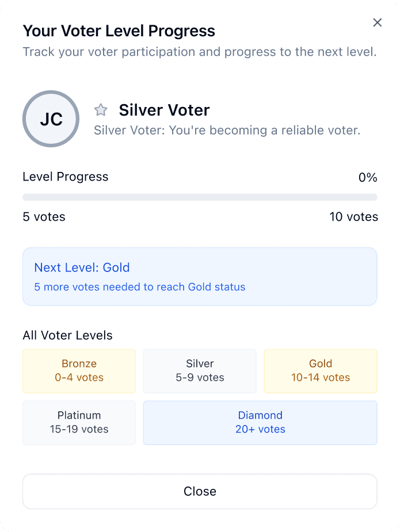The image size is (400, 532).
Task: Click the 0% progress percentage label
Action: coord(368,178)
